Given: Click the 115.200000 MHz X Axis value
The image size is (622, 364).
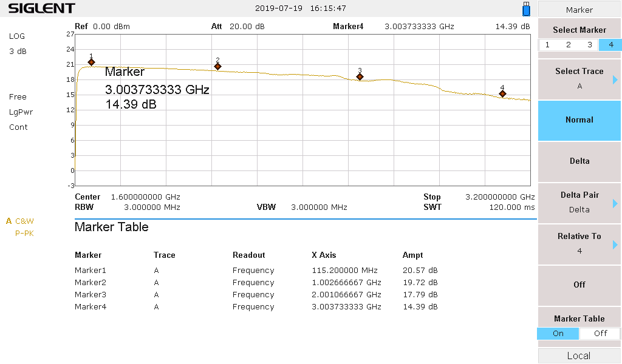Looking at the screenshot, I should coord(344,271).
